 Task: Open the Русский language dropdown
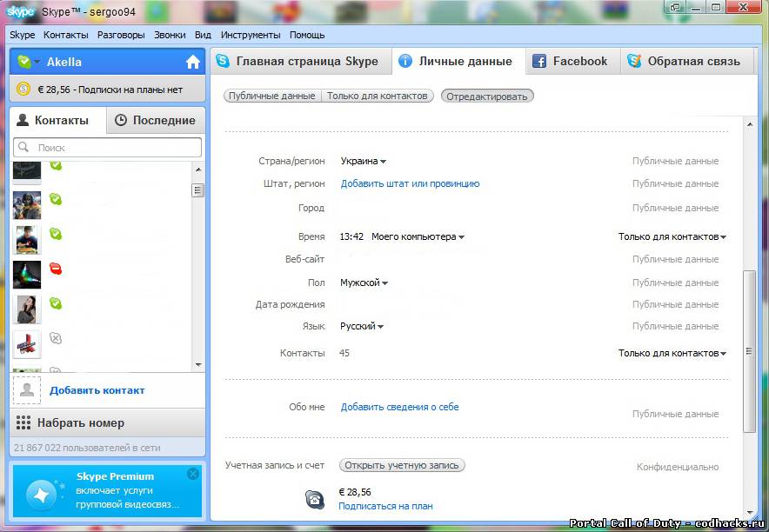pos(362,326)
